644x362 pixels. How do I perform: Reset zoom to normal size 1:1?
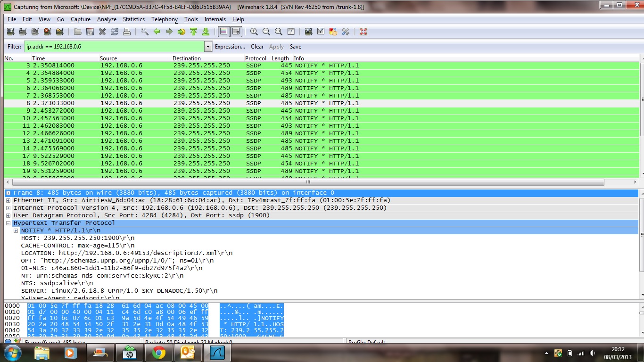pos(279,32)
